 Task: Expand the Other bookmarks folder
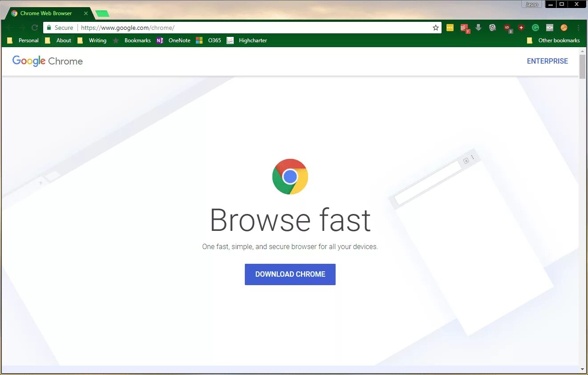(554, 40)
